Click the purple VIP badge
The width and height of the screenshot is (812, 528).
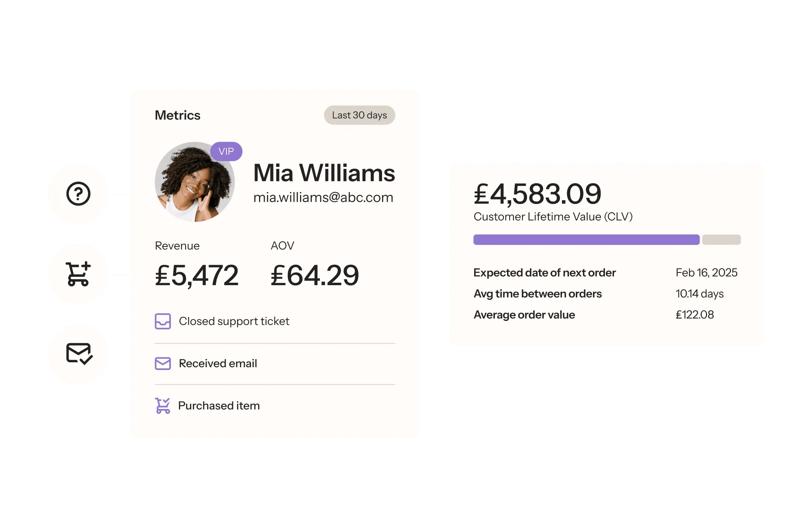(226, 151)
